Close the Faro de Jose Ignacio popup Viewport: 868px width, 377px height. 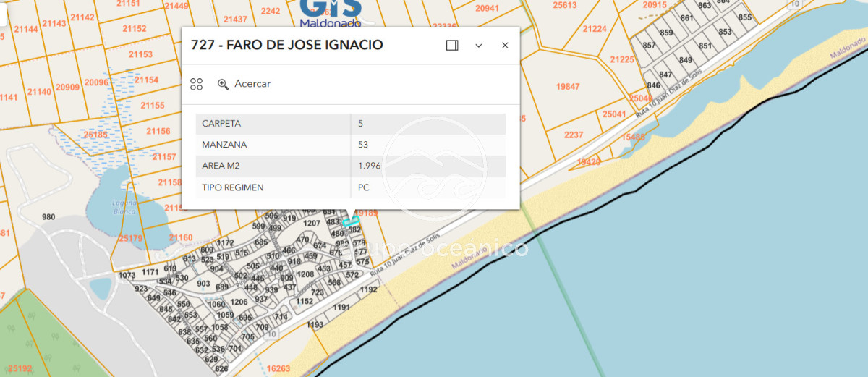pyautogui.click(x=505, y=45)
